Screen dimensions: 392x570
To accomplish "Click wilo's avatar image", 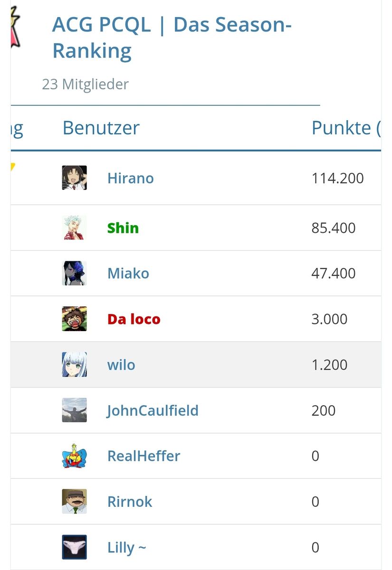I will pos(74,365).
